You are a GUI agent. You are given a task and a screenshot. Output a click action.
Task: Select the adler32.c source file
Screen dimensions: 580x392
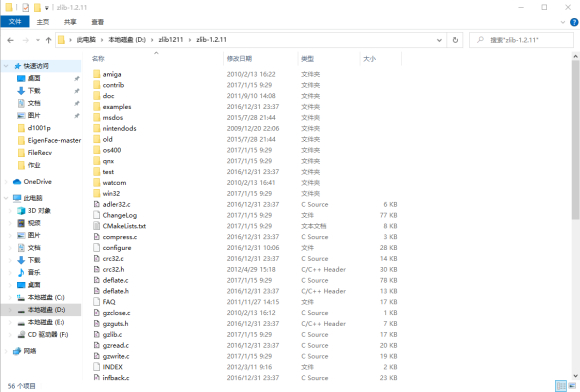click(x=116, y=204)
